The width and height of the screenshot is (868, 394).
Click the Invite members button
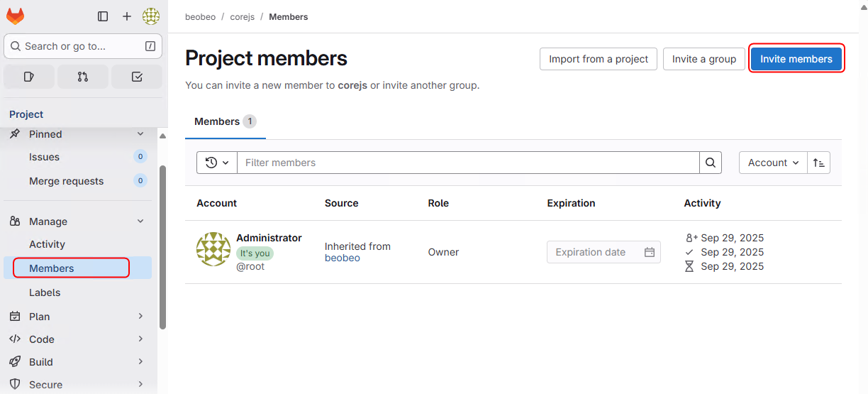(796, 59)
